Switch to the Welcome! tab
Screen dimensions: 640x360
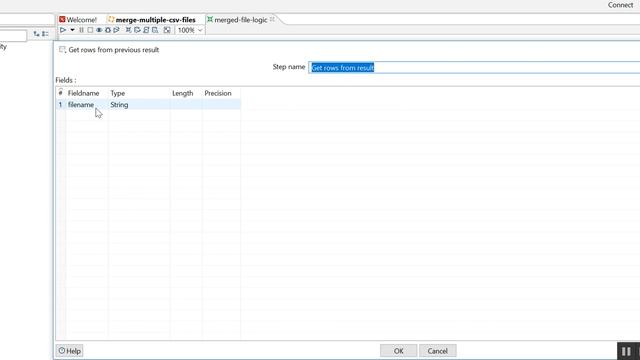[78, 20]
